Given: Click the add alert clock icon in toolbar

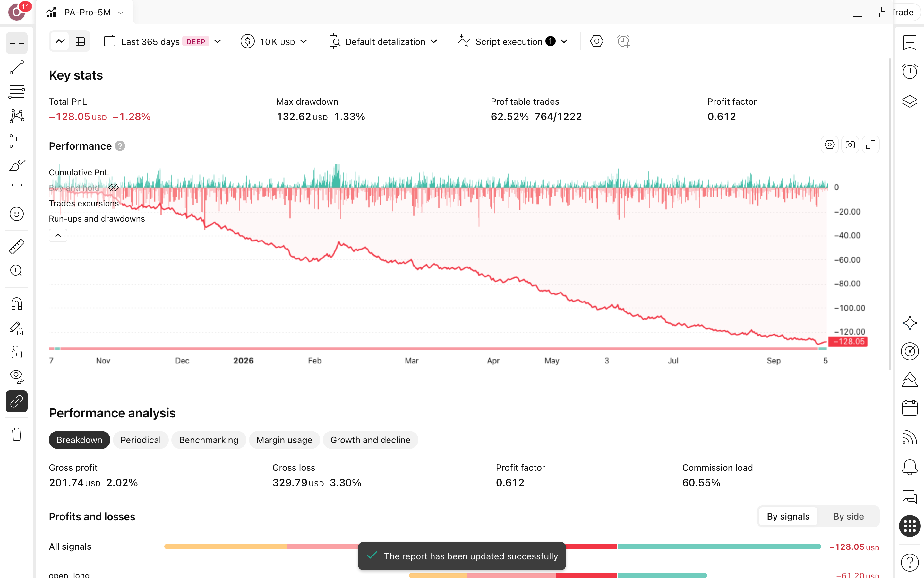Looking at the screenshot, I should point(623,41).
